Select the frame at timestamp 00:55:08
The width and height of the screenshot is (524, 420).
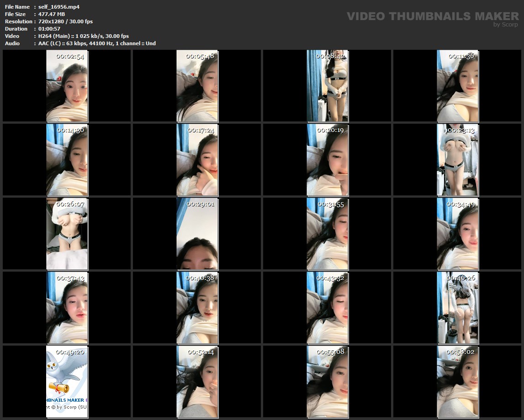[327, 381]
